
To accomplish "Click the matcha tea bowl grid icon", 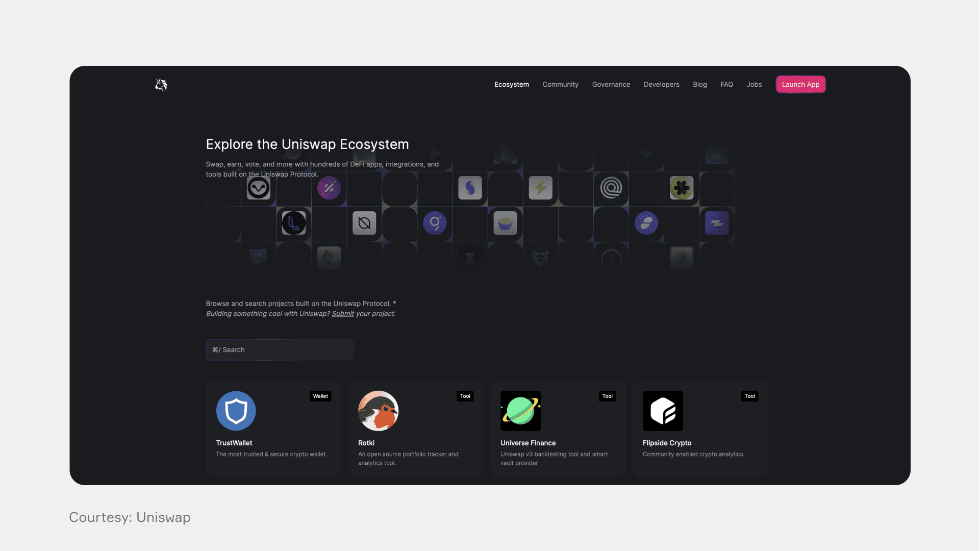I will coord(505,223).
